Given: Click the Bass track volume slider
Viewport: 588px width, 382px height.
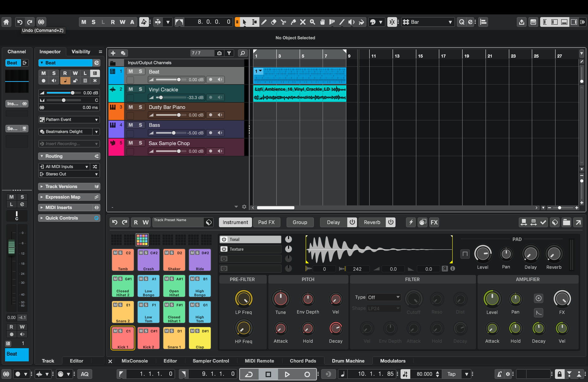Looking at the screenshot, I should [x=171, y=133].
